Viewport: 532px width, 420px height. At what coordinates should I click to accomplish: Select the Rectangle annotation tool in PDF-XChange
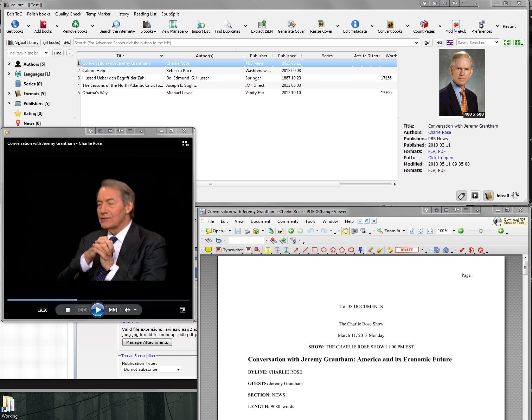(315, 250)
